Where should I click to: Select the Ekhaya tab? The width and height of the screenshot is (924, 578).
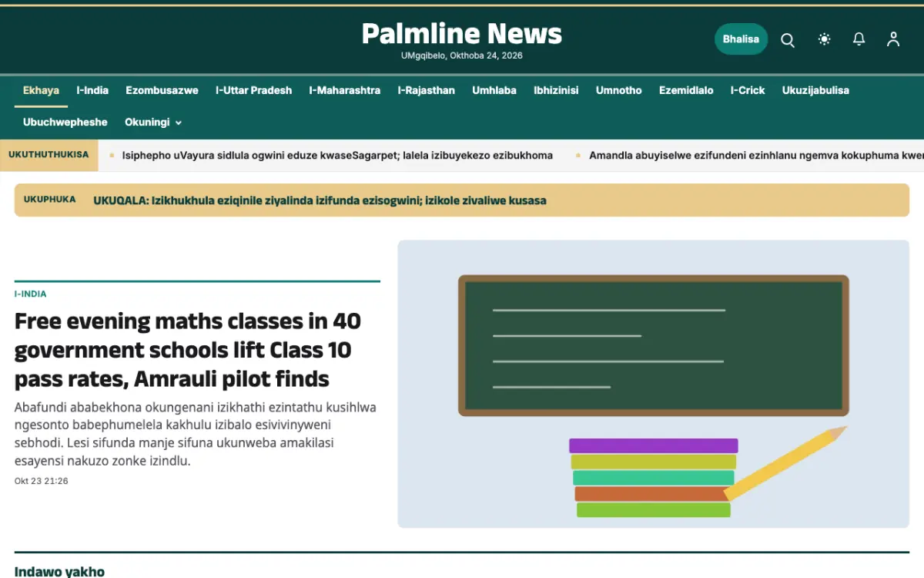pos(41,90)
